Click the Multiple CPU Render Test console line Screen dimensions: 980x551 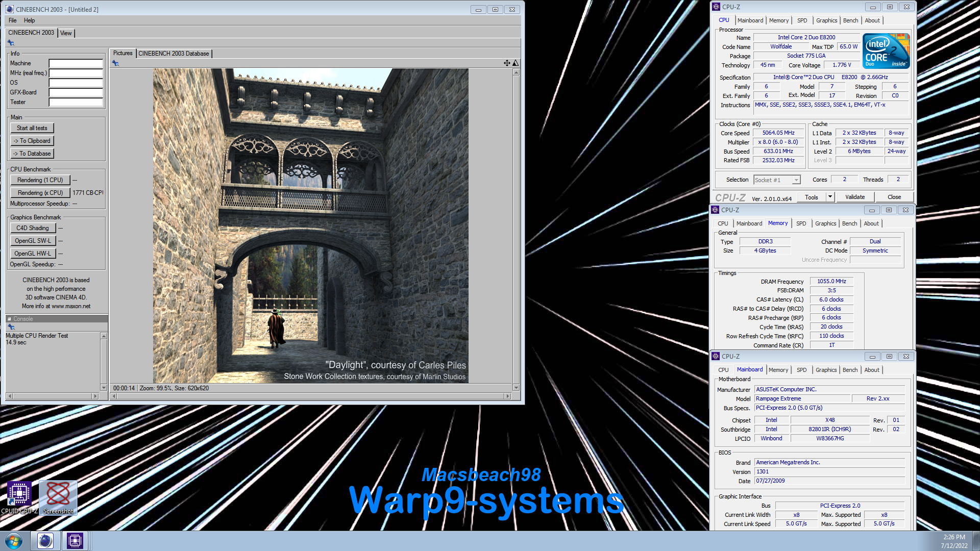[x=37, y=336]
